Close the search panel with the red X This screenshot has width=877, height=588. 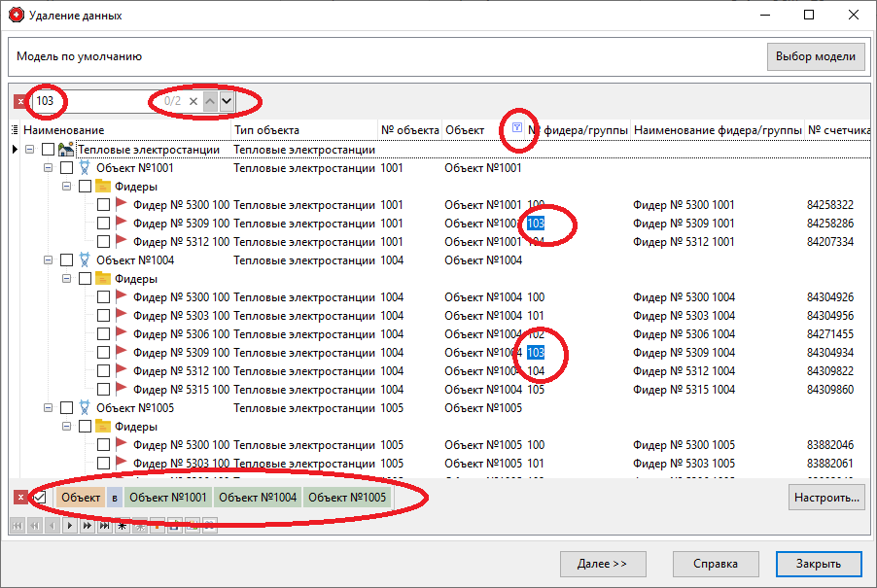[x=19, y=101]
